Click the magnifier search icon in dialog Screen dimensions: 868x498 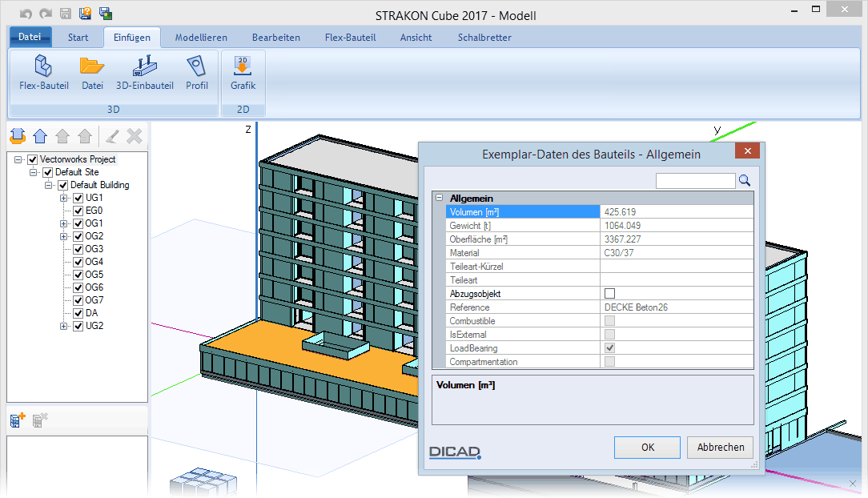tap(745, 180)
